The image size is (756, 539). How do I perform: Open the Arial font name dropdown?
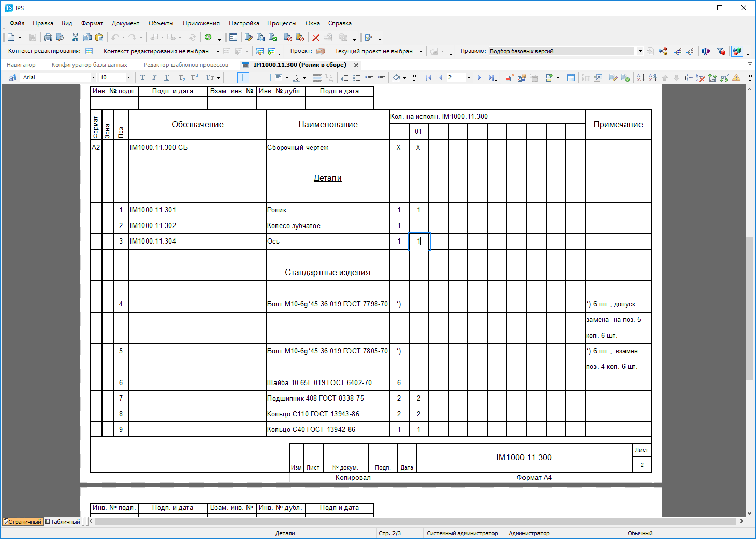[x=93, y=78]
